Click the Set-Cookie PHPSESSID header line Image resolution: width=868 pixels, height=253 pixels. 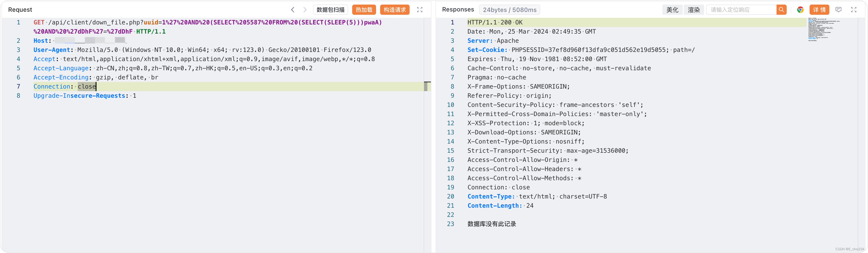pos(581,50)
